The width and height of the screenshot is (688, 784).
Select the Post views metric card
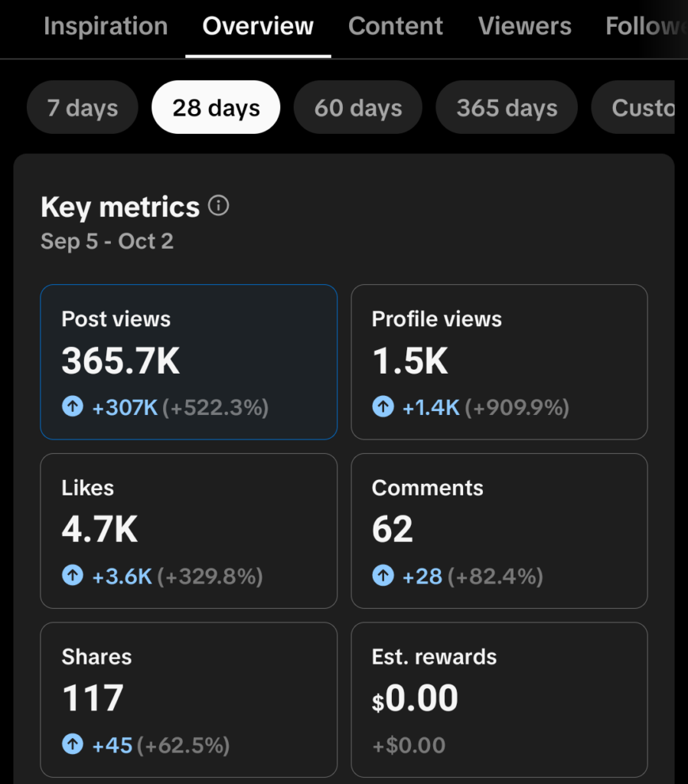[x=189, y=362]
